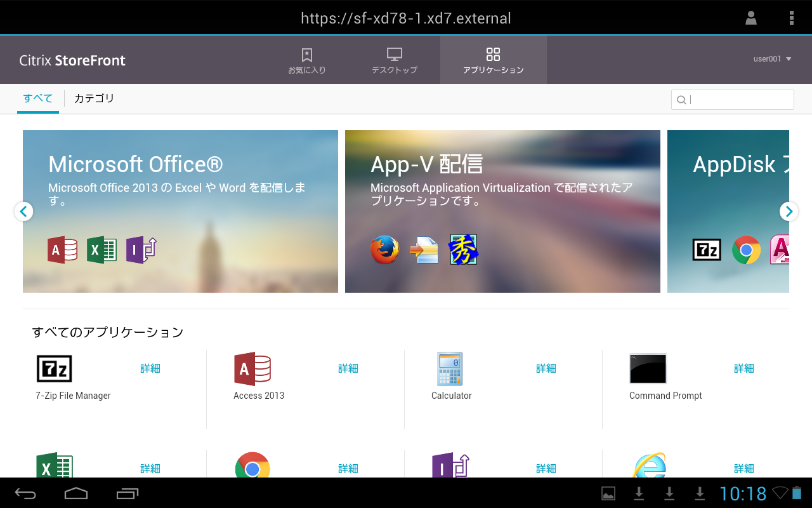
Task: Switch to the デスクトップ tab
Action: pos(395,60)
